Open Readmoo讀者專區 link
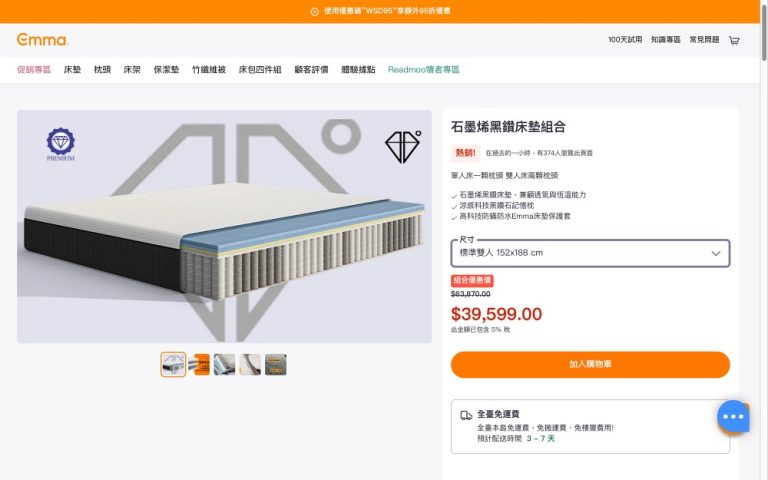The height and width of the screenshot is (480, 768). [424, 70]
